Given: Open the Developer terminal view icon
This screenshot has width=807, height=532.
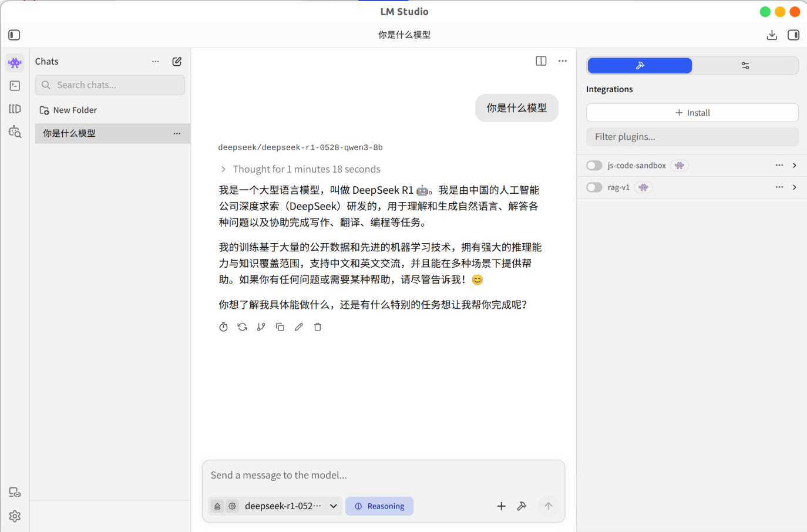Looking at the screenshot, I should (x=15, y=86).
